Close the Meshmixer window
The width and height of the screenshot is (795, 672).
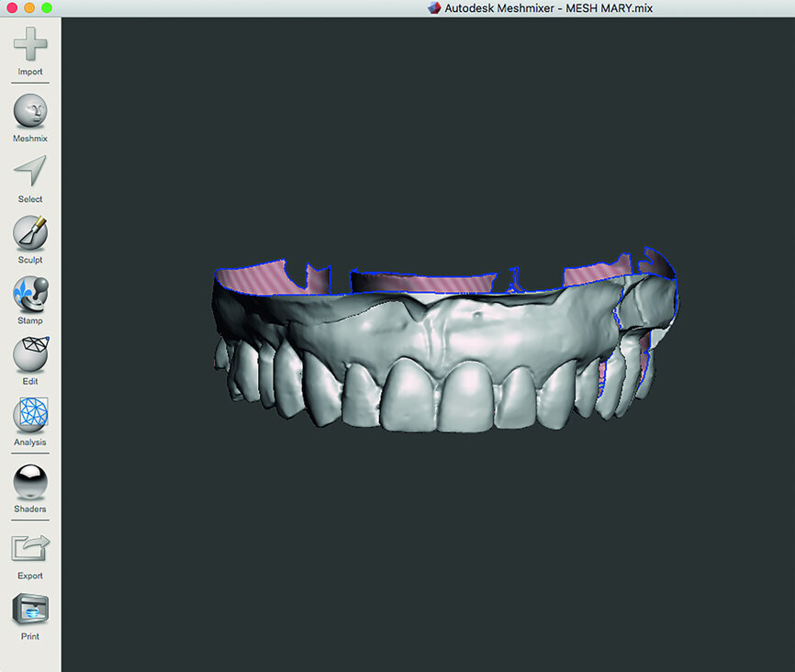10,7
